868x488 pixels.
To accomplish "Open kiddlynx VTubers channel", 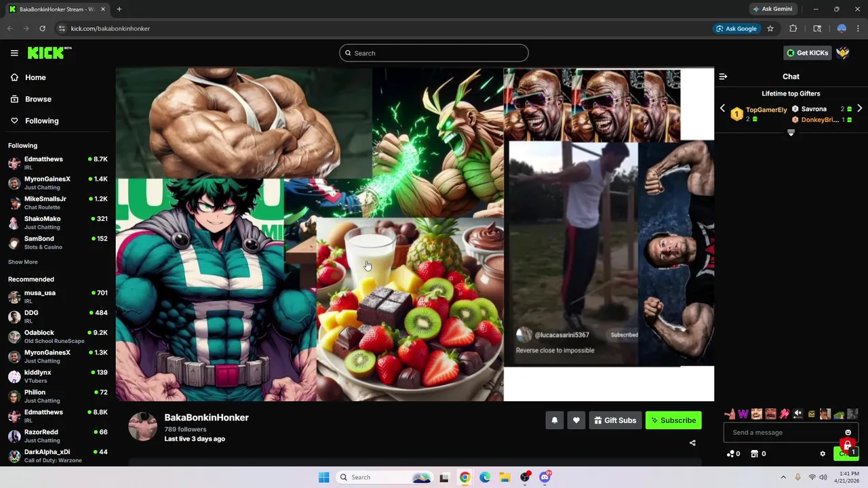I will click(x=58, y=376).
